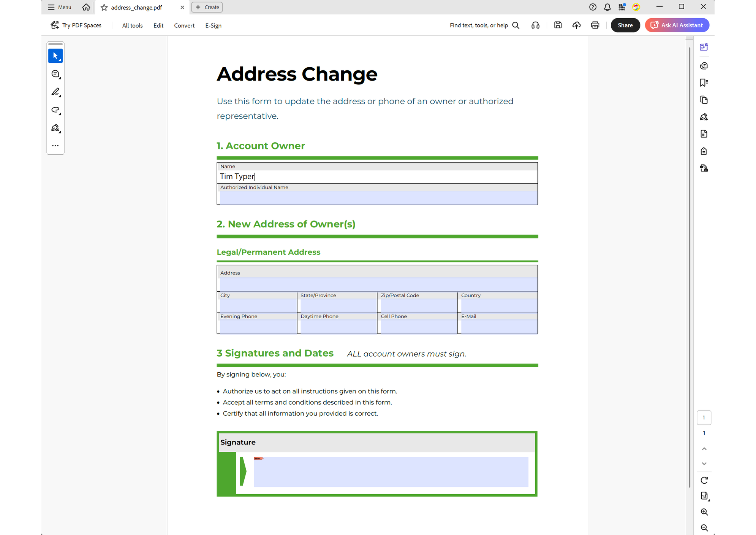The image size is (756, 535).
Task: Click the current page number box
Action: [704, 418]
